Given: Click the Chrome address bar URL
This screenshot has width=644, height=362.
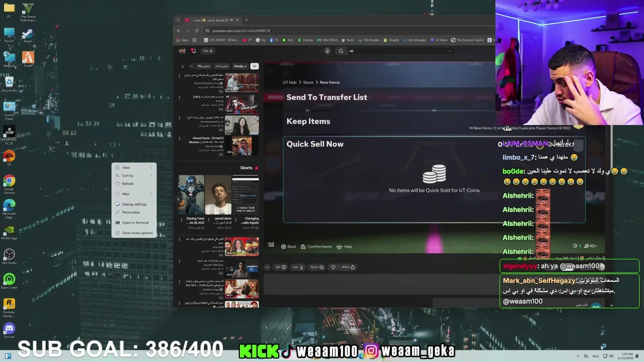Looking at the screenshot, I should pos(241,31).
